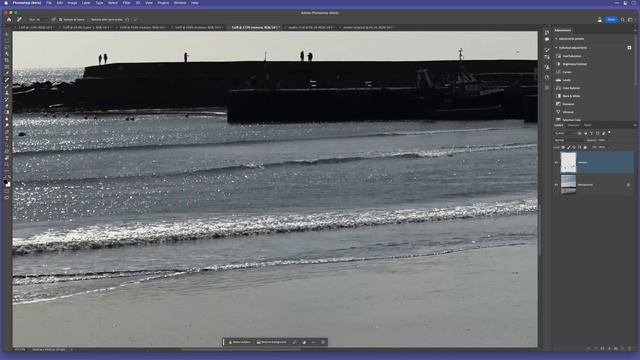Image resolution: width=640 pixels, height=360 pixels.
Task: Select the Eraser tool
Action: pos(7,106)
